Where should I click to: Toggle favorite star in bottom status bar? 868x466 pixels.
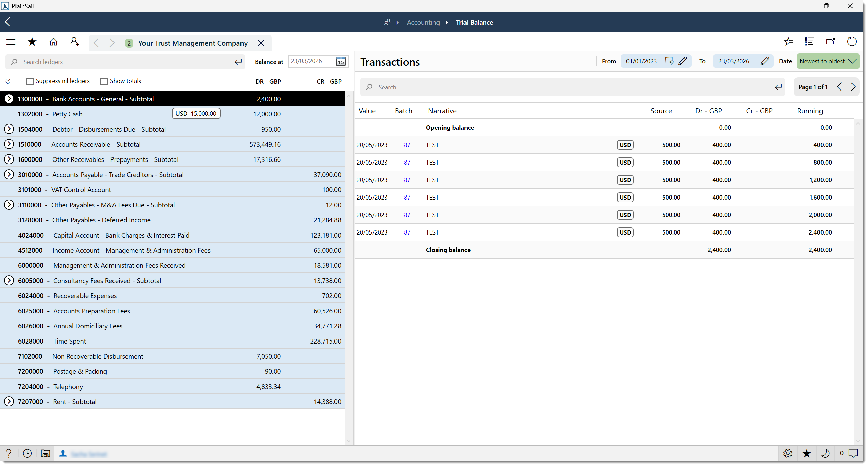(807, 453)
